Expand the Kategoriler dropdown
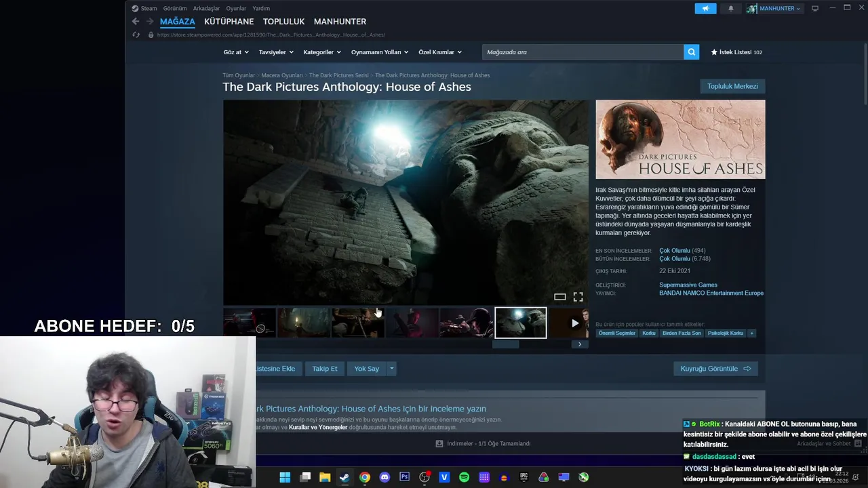Screen dimensions: 868x488 pyautogui.click(x=322, y=52)
